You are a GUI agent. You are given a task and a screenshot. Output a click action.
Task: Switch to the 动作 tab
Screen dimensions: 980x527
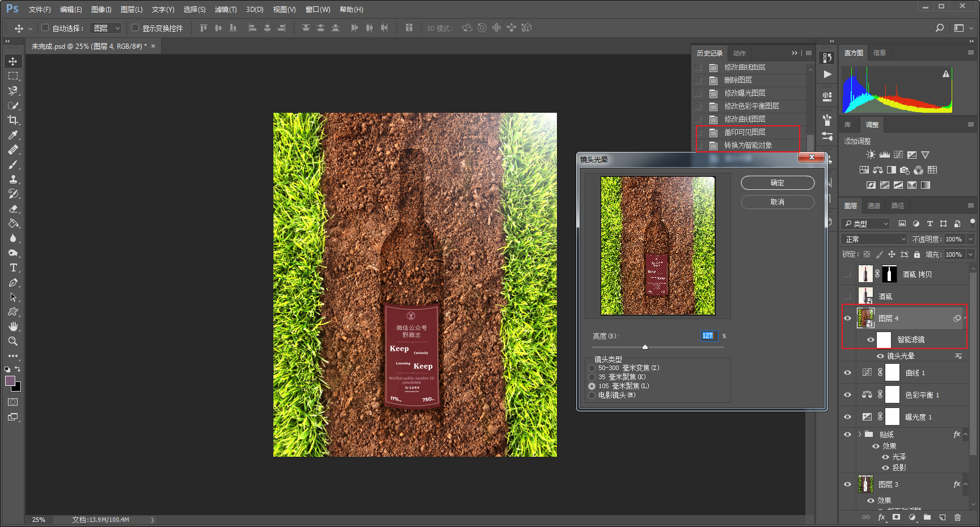[740, 53]
